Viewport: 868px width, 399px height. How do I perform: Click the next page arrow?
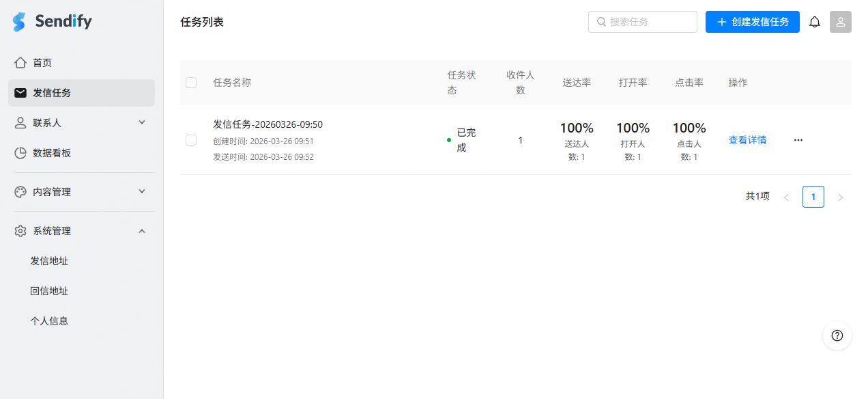tap(841, 197)
